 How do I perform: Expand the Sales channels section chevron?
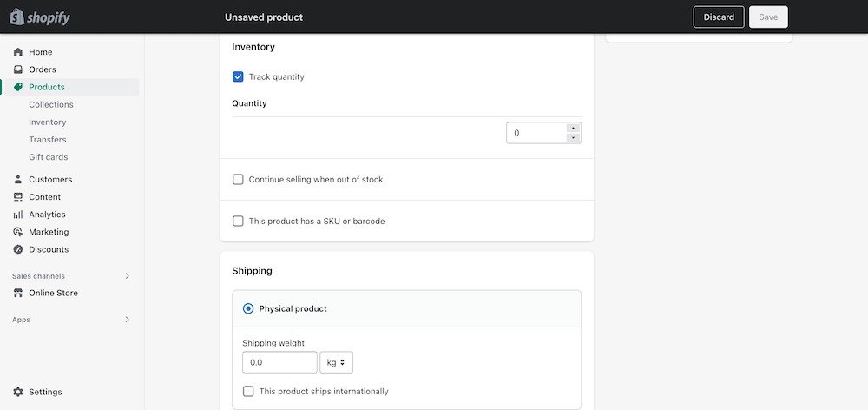pyautogui.click(x=127, y=276)
